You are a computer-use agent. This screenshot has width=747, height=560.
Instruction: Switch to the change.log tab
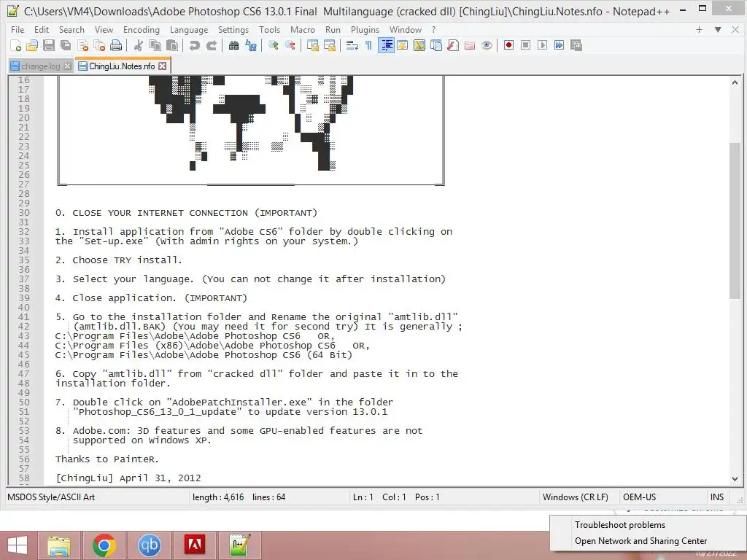pyautogui.click(x=41, y=66)
